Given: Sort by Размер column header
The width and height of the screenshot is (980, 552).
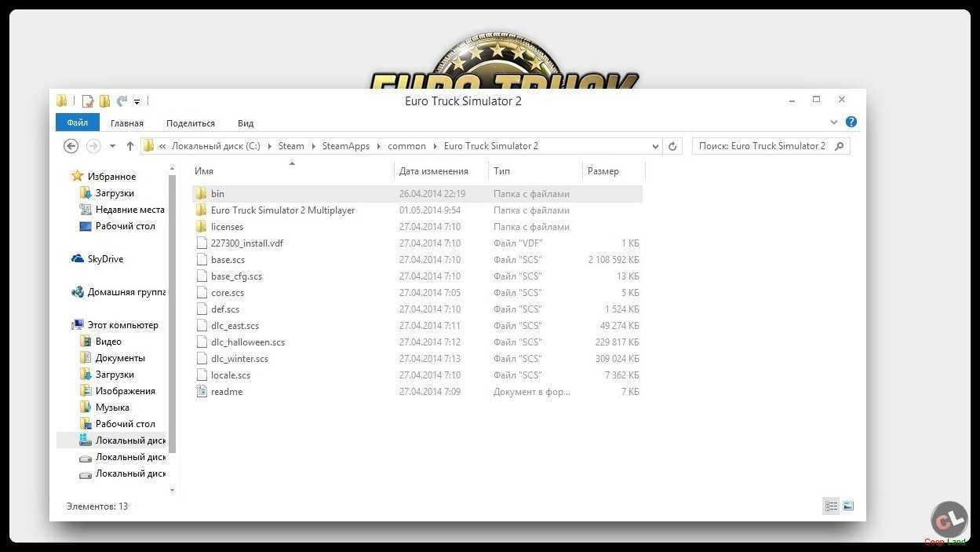Looking at the screenshot, I should click(x=614, y=171).
